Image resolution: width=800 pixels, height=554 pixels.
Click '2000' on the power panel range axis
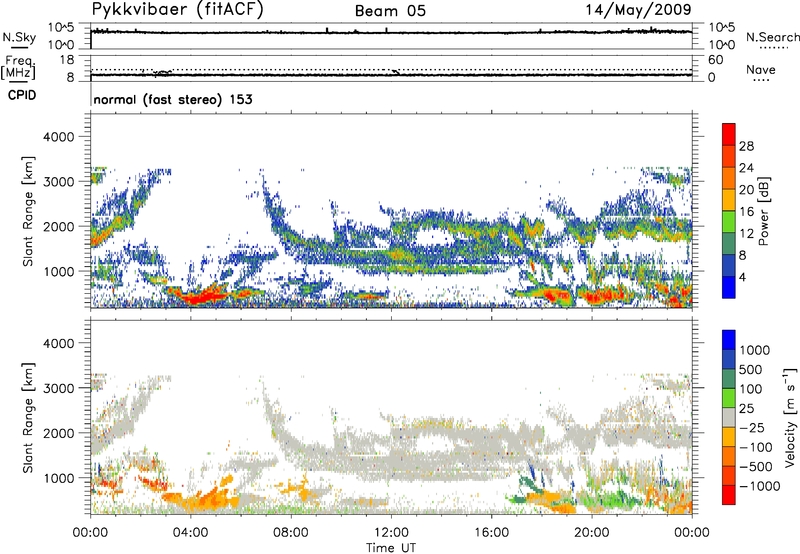(58, 226)
